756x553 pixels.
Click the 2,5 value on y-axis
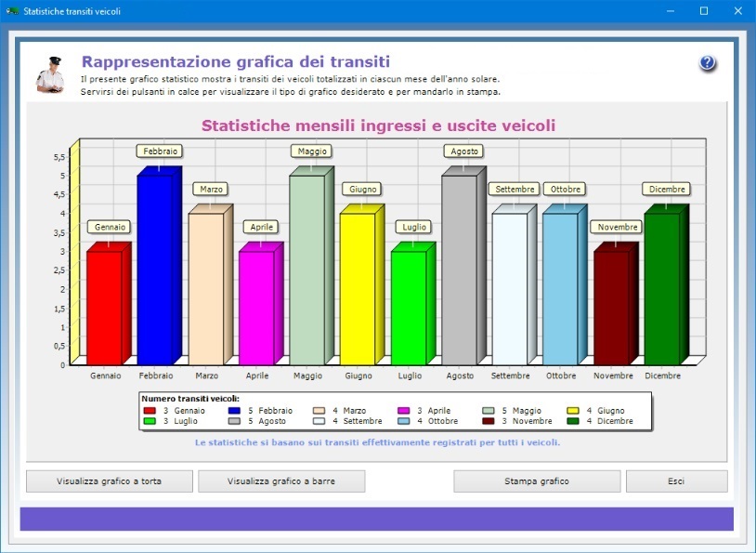59,270
